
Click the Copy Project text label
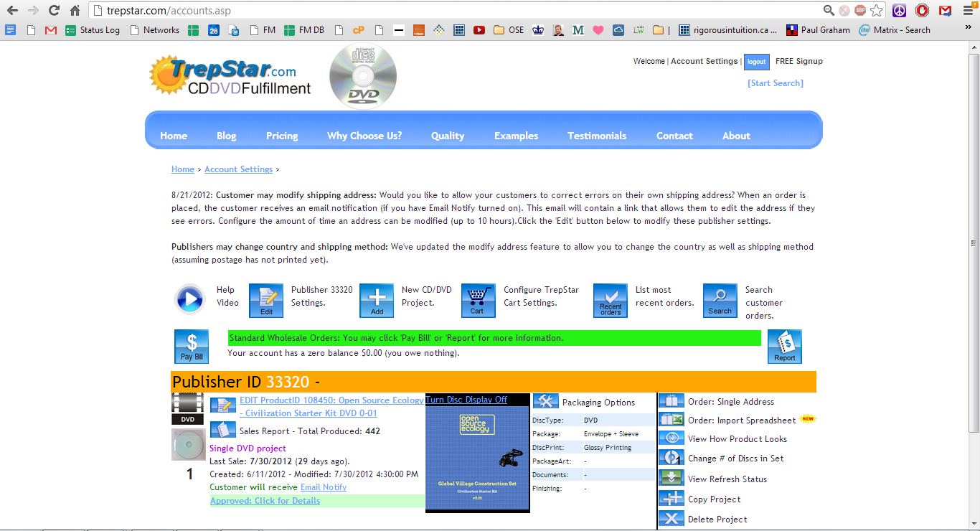pyautogui.click(x=715, y=499)
